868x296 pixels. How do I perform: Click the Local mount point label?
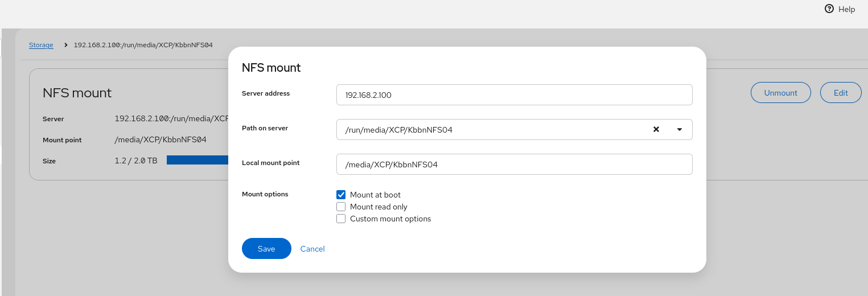(271, 163)
